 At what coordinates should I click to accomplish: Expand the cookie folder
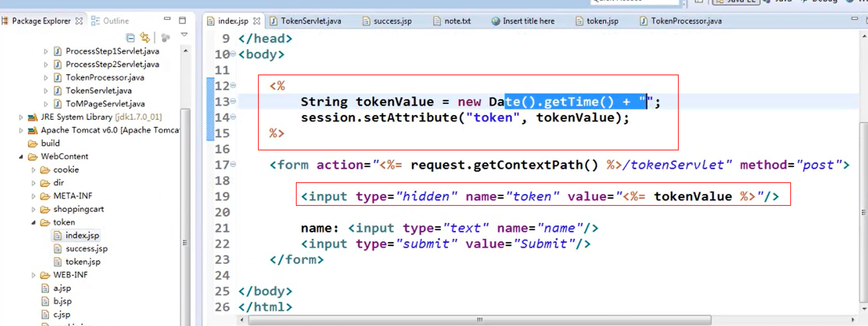33,170
